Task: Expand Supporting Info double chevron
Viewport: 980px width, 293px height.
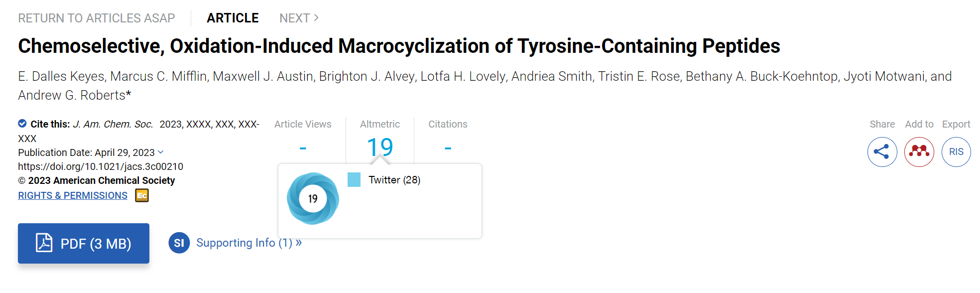Action: pyautogui.click(x=299, y=243)
